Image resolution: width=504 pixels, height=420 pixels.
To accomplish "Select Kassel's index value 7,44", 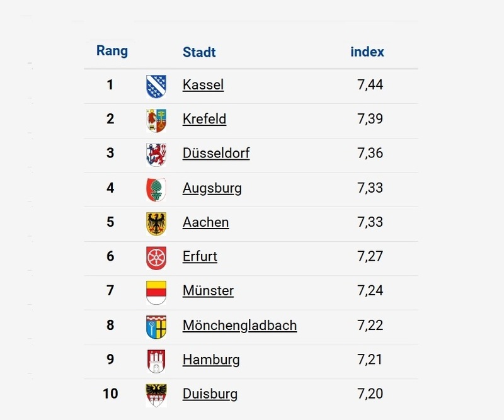I will [370, 84].
